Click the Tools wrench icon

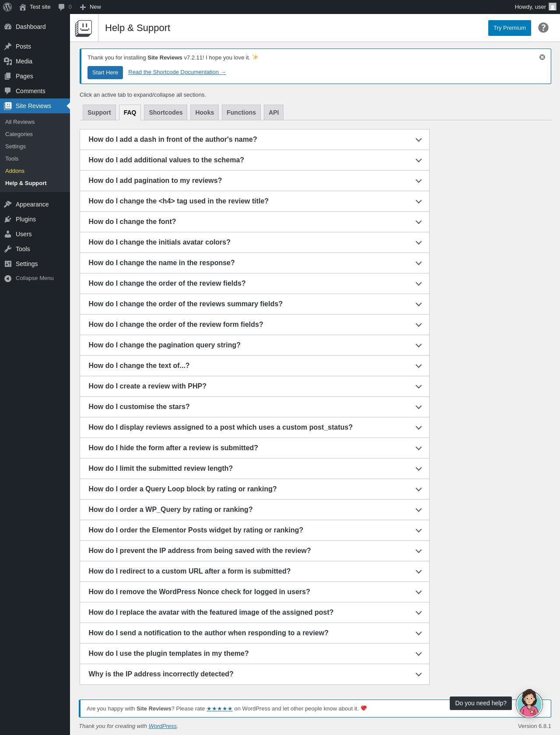pyautogui.click(x=8, y=249)
